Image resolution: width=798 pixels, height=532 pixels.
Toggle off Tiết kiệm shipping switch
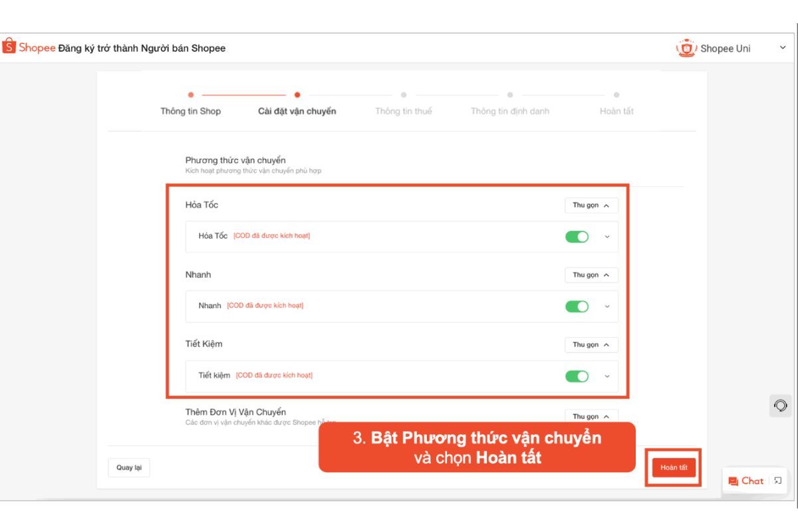point(577,376)
